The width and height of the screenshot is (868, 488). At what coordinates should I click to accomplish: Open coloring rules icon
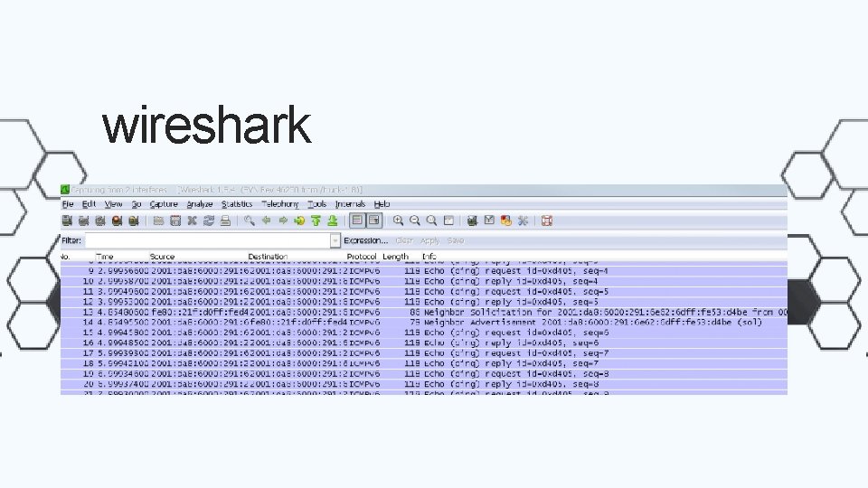506,221
